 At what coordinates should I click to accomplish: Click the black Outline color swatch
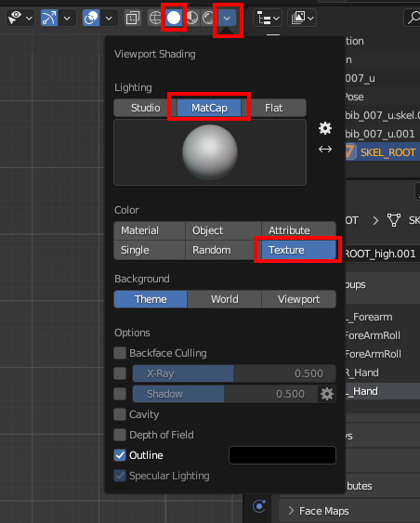[282, 455]
